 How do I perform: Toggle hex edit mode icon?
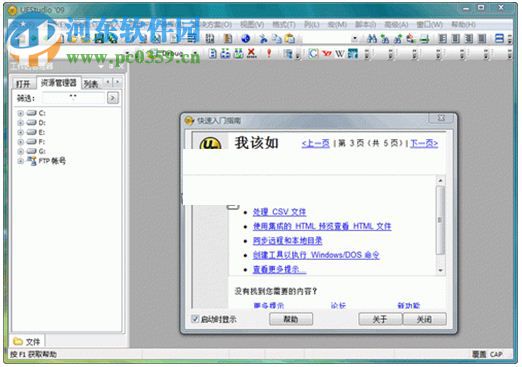point(210,39)
